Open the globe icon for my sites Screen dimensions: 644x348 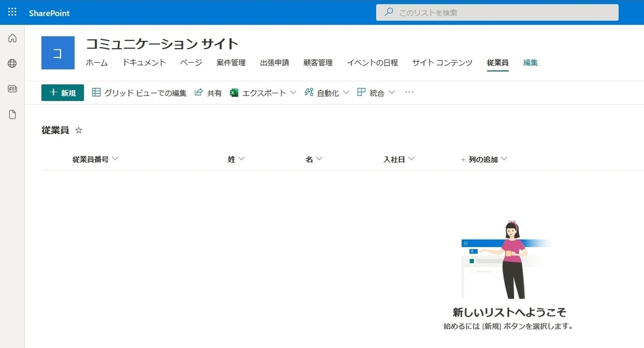pyautogui.click(x=12, y=63)
